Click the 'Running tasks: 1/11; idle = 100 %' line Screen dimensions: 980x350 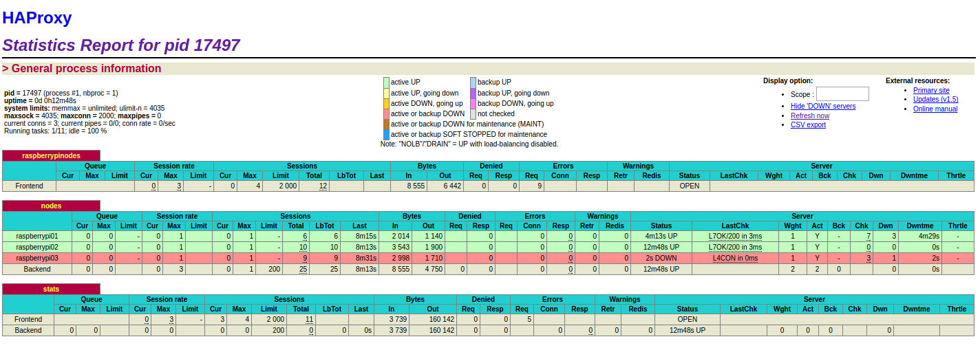pos(56,131)
